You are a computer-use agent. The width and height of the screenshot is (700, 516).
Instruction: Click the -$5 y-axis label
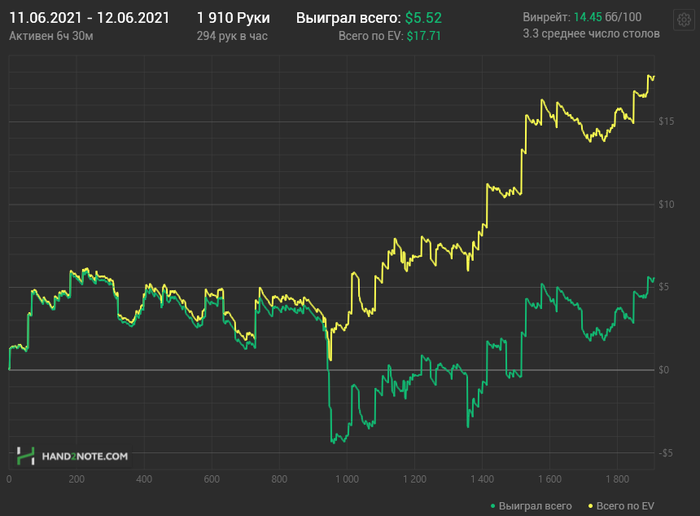click(665, 453)
